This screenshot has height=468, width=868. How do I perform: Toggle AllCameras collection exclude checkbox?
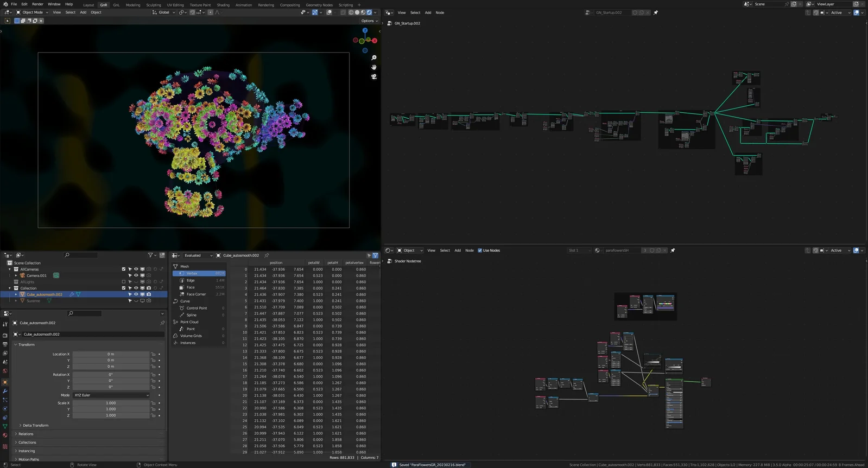coord(124,269)
